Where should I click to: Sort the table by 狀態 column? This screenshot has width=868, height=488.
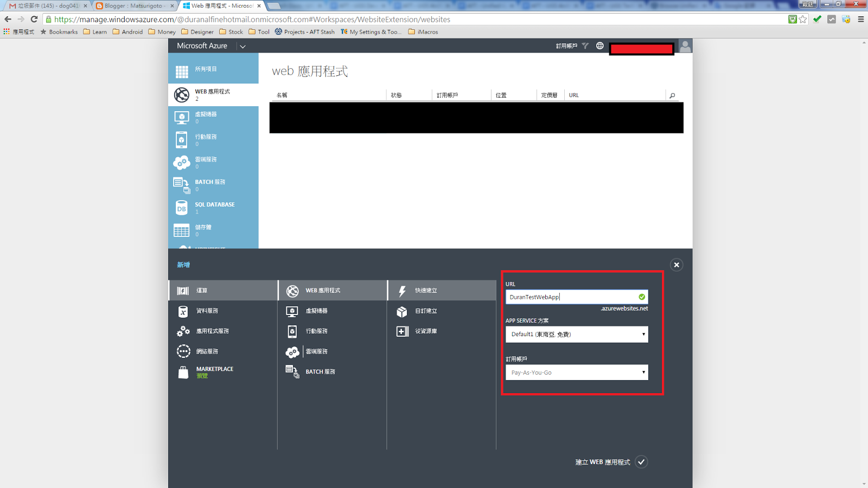pyautogui.click(x=397, y=95)
